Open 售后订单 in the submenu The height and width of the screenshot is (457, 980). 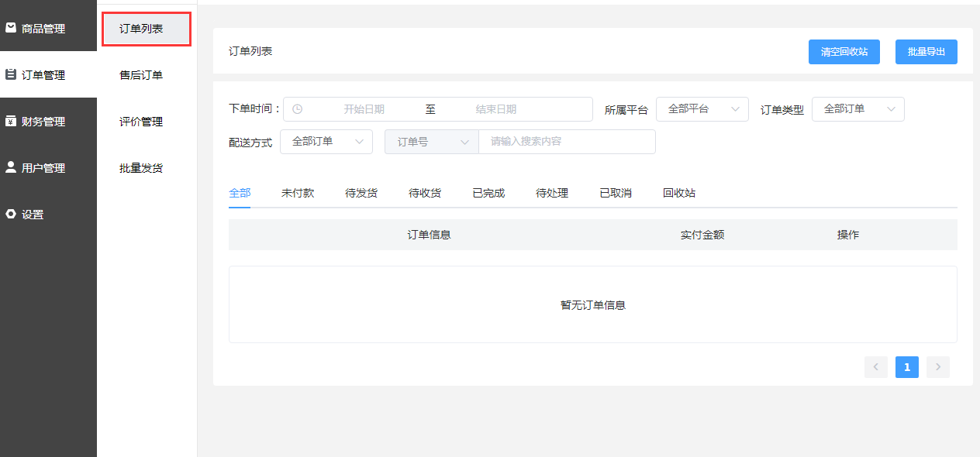pos(141,75)
